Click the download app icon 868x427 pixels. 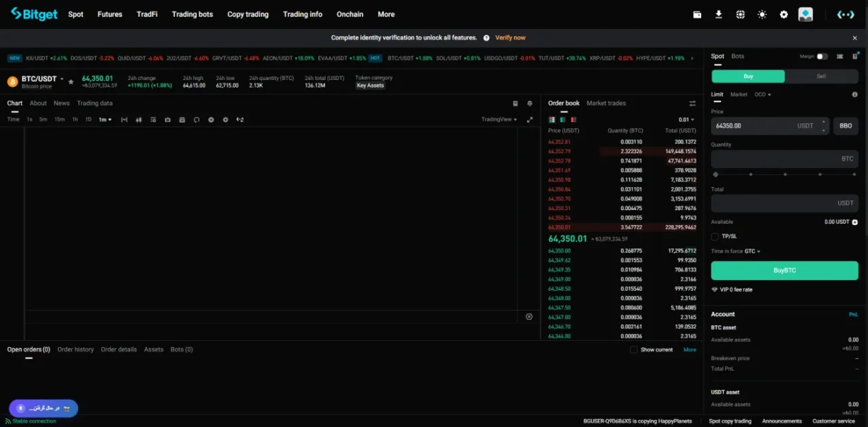pyautogui.click(x=719, y=14)
